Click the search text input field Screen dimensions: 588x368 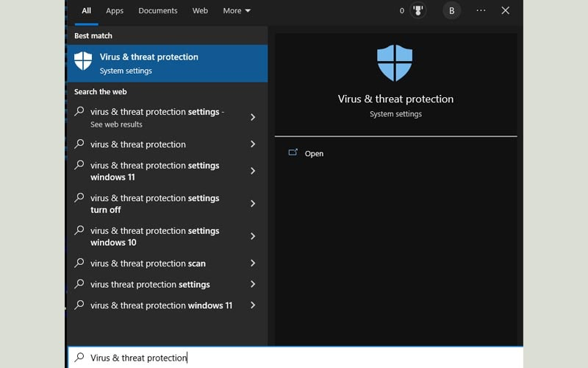point(294,358)
